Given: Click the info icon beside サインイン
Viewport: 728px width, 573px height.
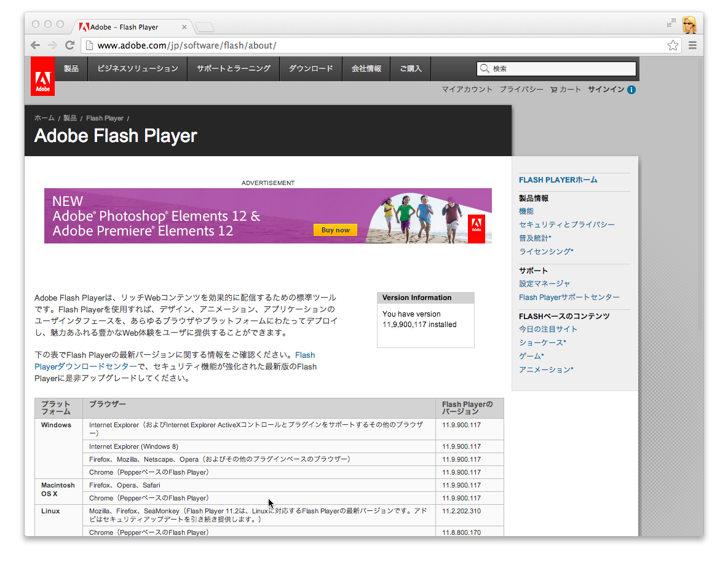Looking at the screenshot, I should (631, 90).
